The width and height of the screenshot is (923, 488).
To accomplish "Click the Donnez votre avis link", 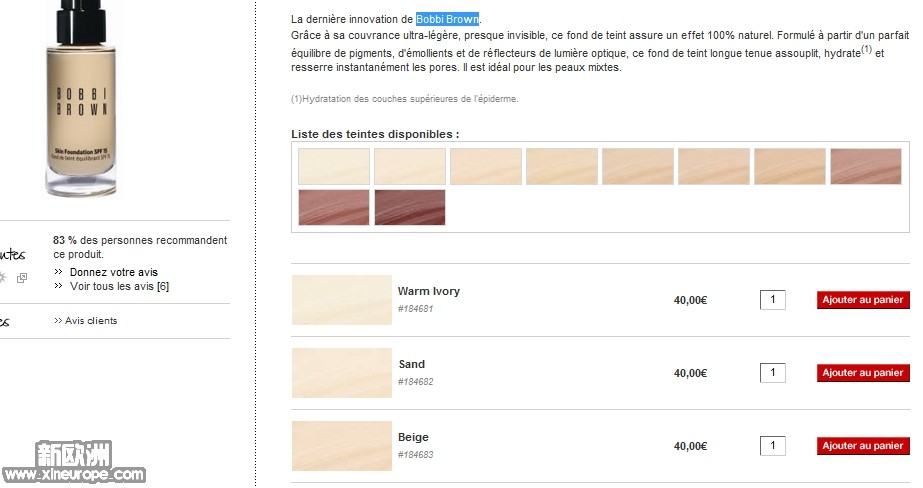I will (114, 272).
